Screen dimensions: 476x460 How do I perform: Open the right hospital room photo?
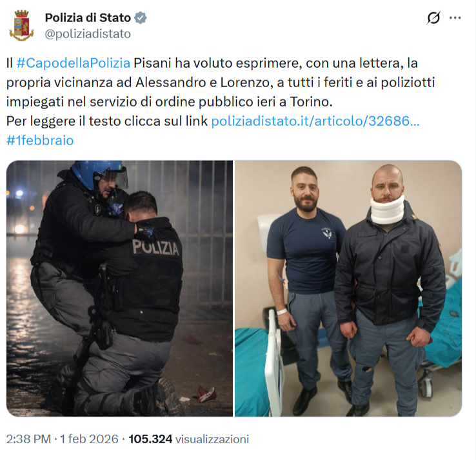pyautogui.click(x=348, y=288)
